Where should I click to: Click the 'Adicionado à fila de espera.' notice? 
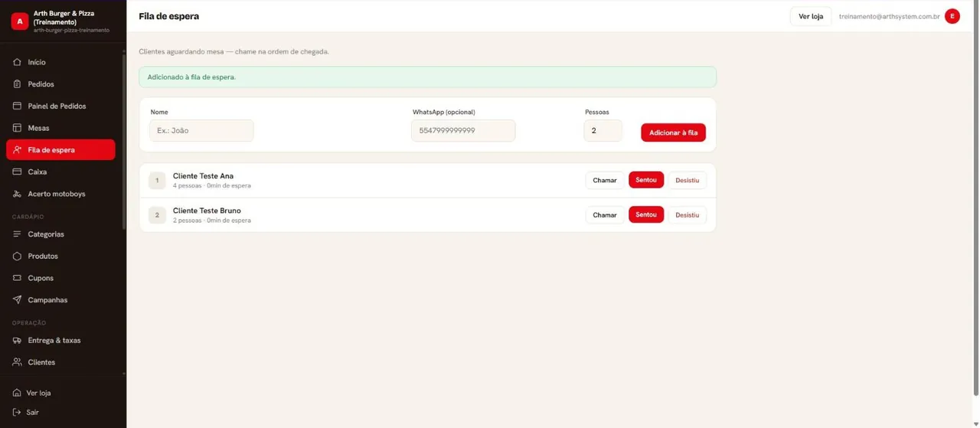(427, 77)
